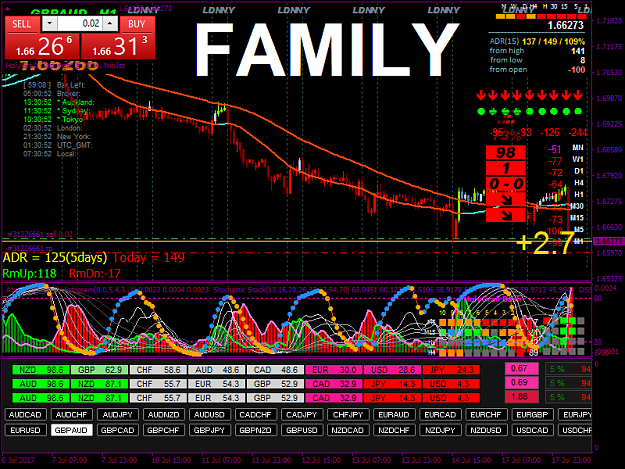
Task: Switch chart to EURCHF pair
Action: (x=486, y=415)
